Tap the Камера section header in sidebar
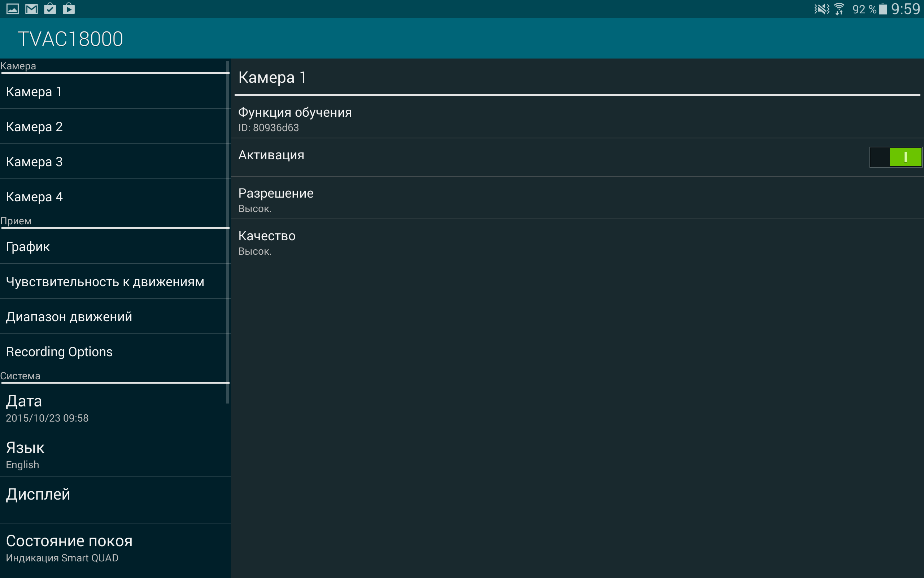This screenshot has width=924, height=578. (x=18, y=66)
